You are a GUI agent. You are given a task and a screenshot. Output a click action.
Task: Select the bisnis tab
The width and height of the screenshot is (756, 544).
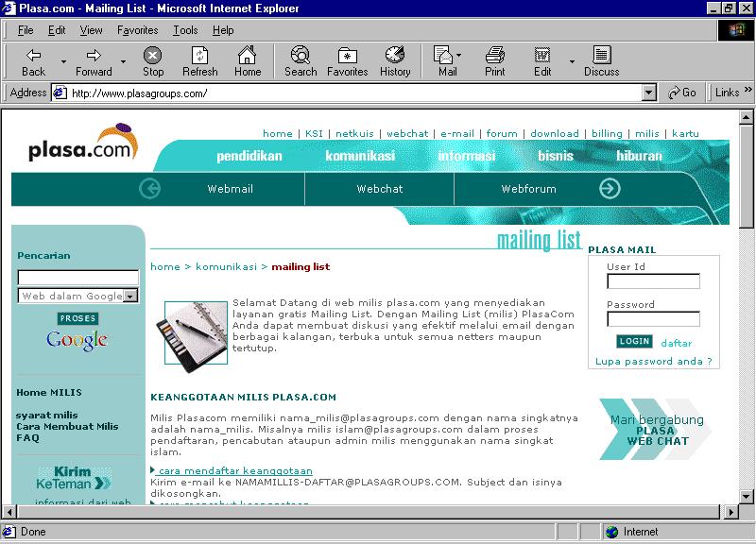pyautogui.click(x=556, y=156)
